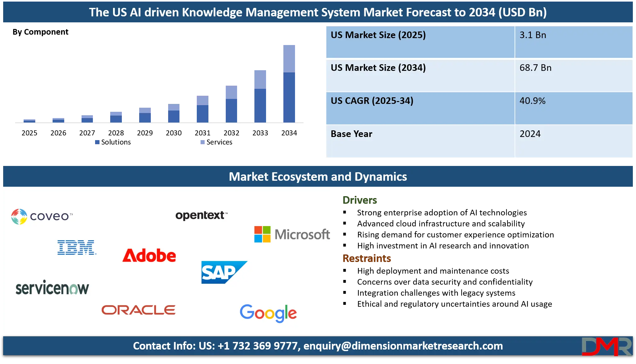Image resolution: width=636 pixels, height=364 pixels.
Task: Click the OpenText logo
Action: coord(202,215)
